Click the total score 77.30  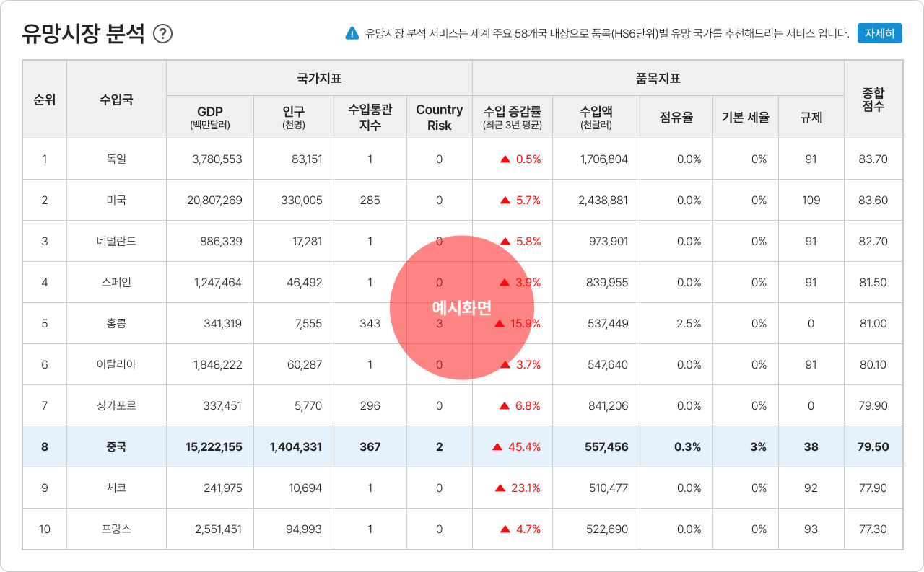click(x=873, y=529)
